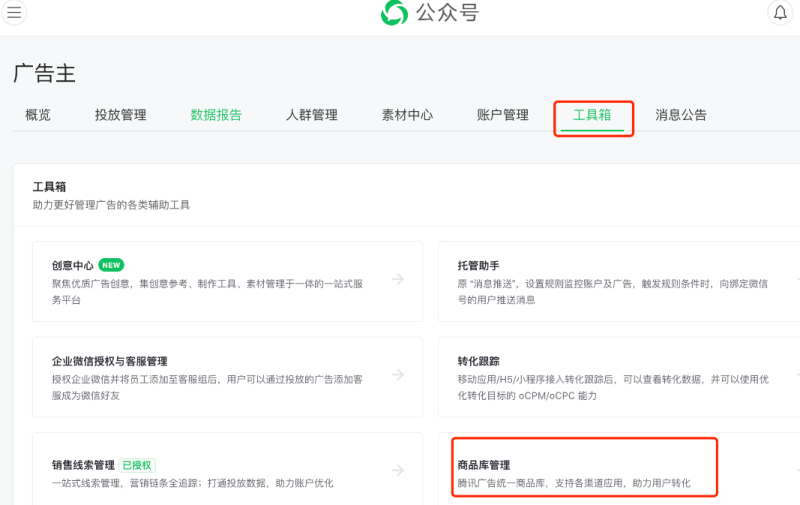Click the 授权企业微信并将员工 description text

207,387
